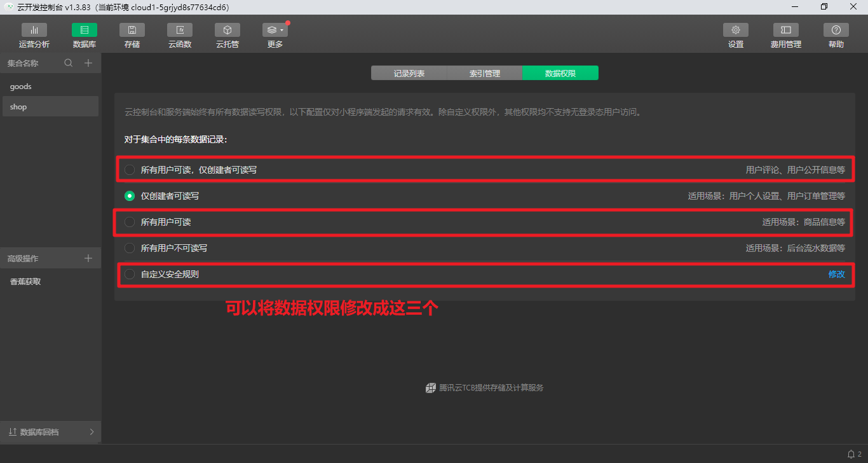868x463 pixels.
Task: Open the notification bell at bottom right
Action: [850, 454]
